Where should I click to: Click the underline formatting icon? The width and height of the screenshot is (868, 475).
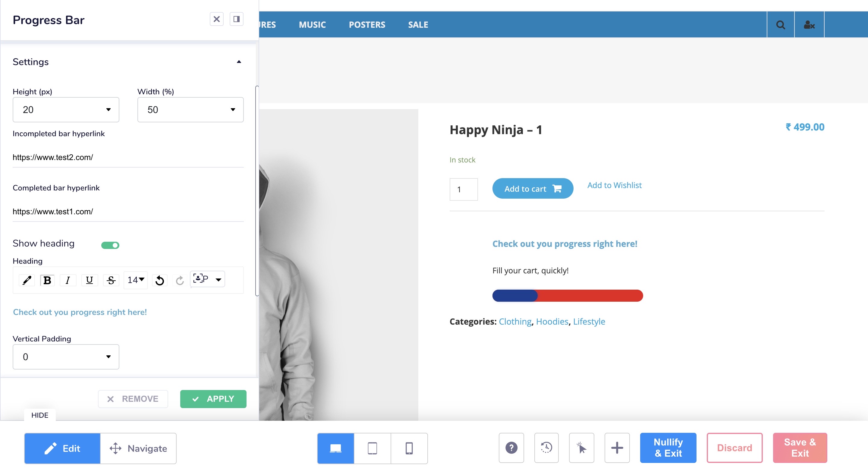90,279
